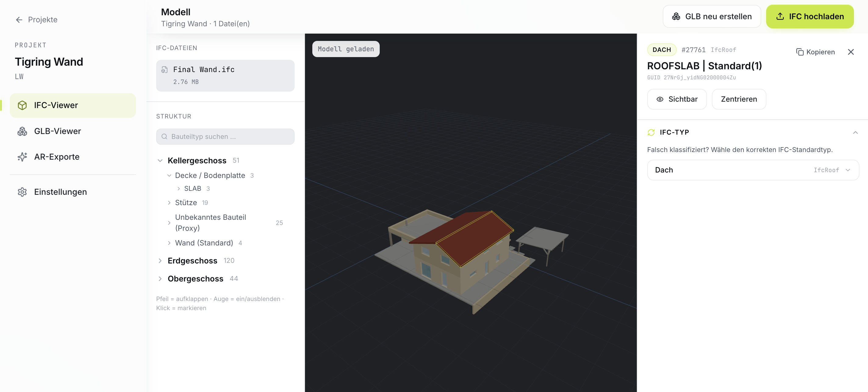868x392 pixels.
Task: Collapse the IFC-TYP section chevron
Action: pos(855,132)
